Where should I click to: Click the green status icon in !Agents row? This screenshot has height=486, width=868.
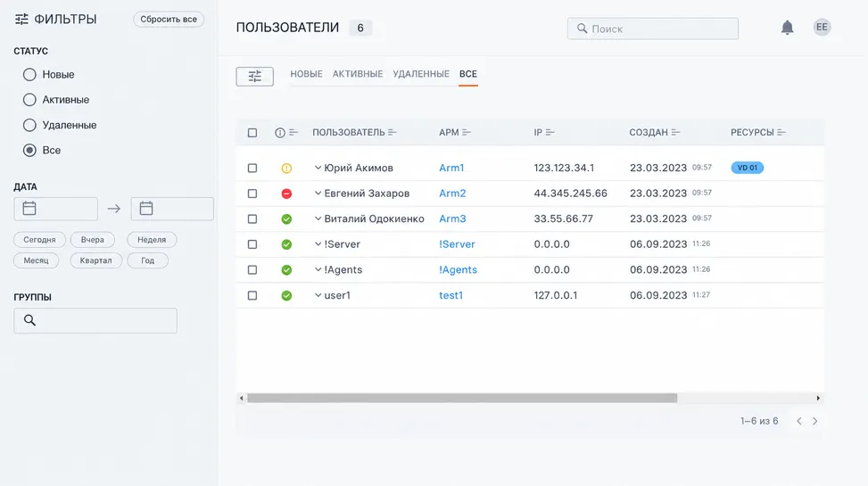286,270
